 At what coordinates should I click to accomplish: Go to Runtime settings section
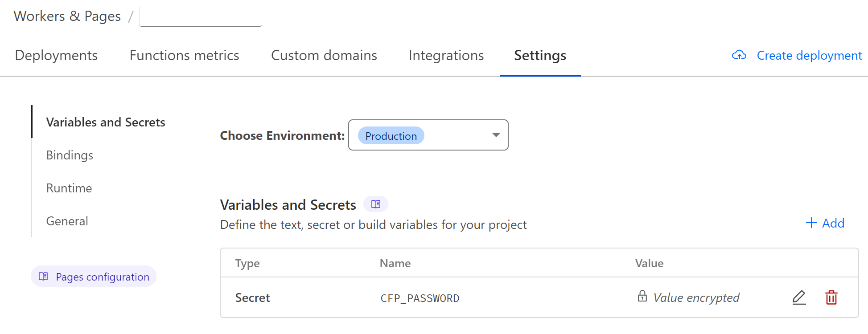69,188
